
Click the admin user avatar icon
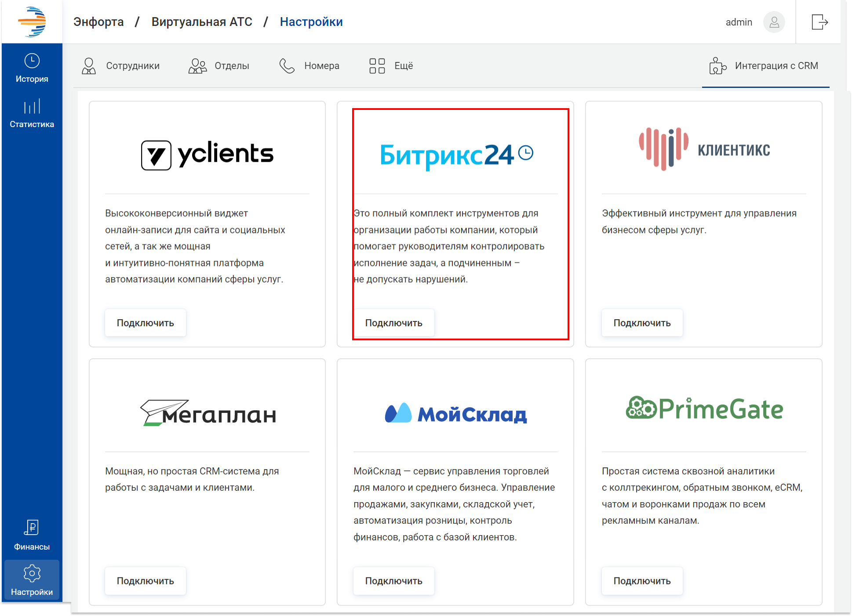pyautogui.click(x=774, y=22)
